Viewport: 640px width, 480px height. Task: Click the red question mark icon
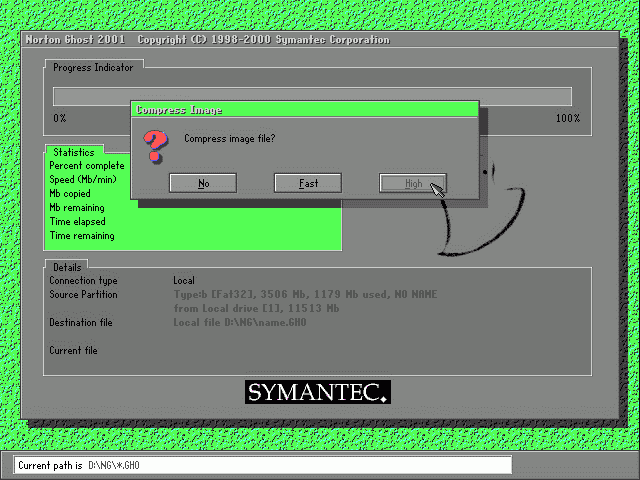click(155, 147)
